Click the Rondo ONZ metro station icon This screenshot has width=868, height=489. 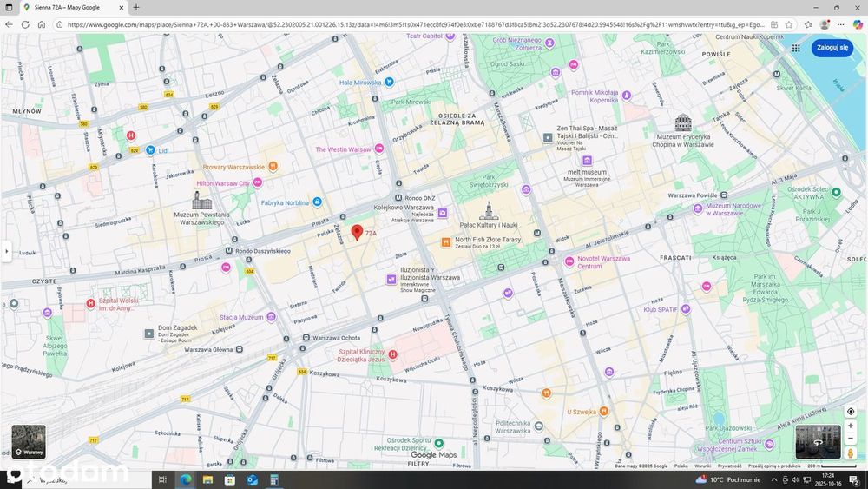[x=398, y=198]
